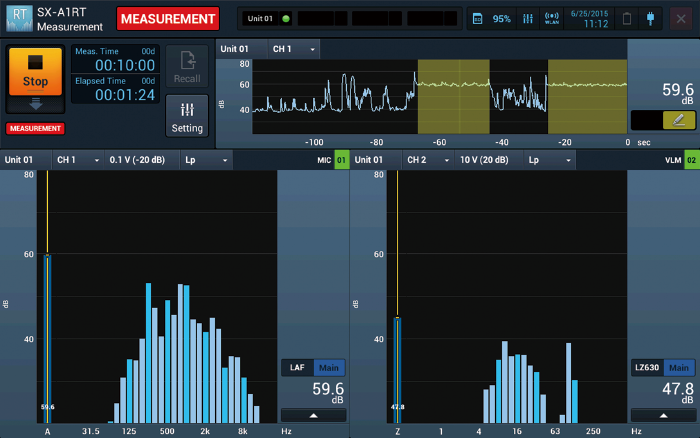Viewport: 700px width, 438px height.
Task: Open the SD card storage icon
Action: [x=477, y=19]
